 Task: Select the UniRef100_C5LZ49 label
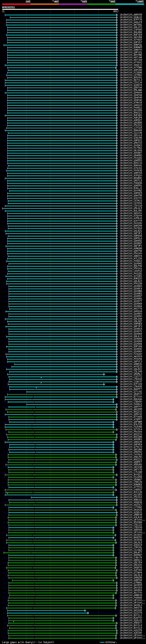coord(131,371)
